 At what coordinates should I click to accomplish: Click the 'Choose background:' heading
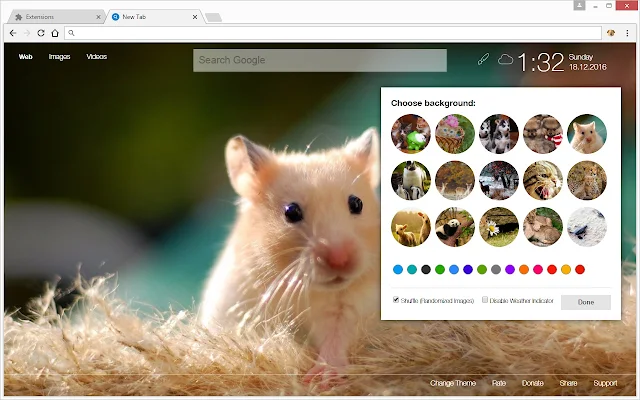pos(433,103)
